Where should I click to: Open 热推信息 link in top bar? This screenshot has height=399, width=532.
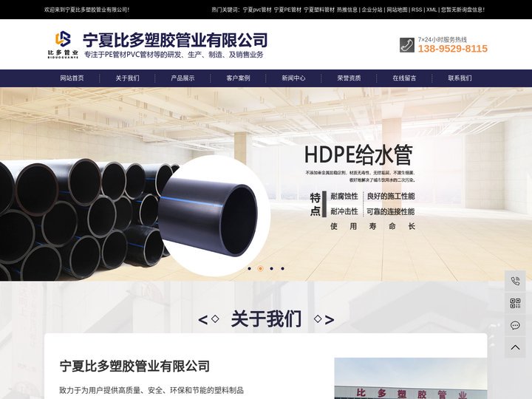click(347, 10)
